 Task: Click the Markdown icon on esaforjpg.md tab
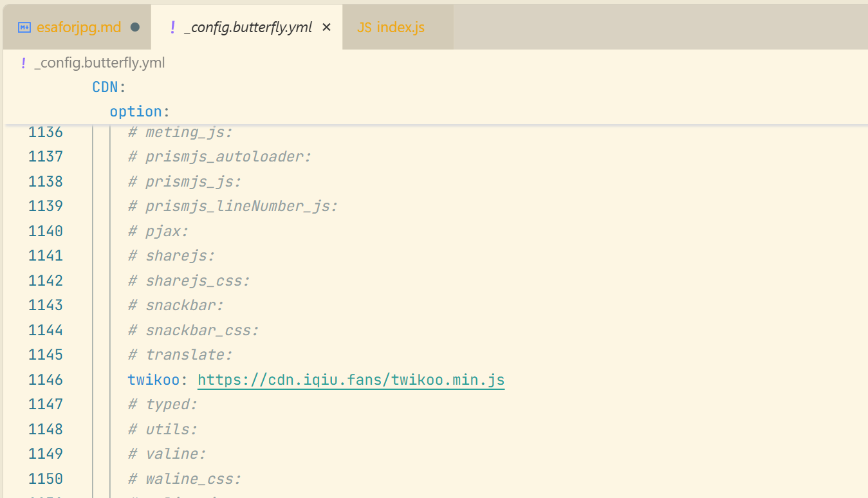pyautogui.click(x=24, y=27)
